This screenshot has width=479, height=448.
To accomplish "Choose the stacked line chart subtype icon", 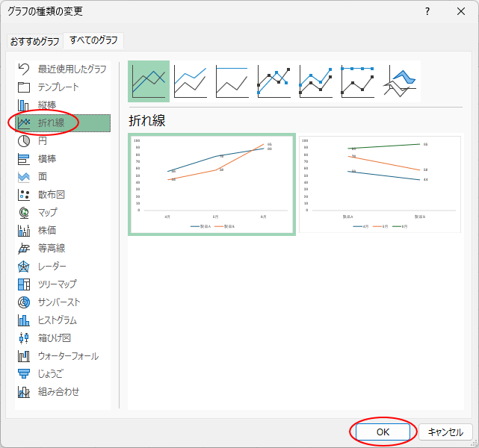I will pyautogui.click(x=191, y=81).
